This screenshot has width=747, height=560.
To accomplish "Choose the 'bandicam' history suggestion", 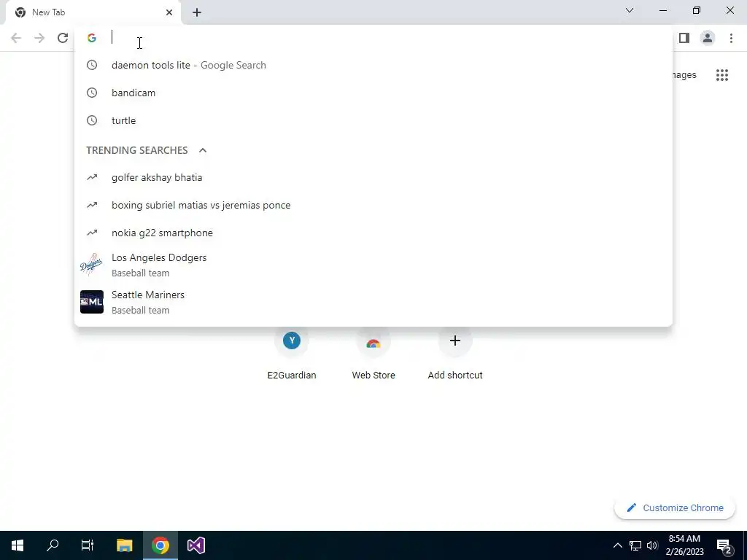I will [x=373, y=93].
